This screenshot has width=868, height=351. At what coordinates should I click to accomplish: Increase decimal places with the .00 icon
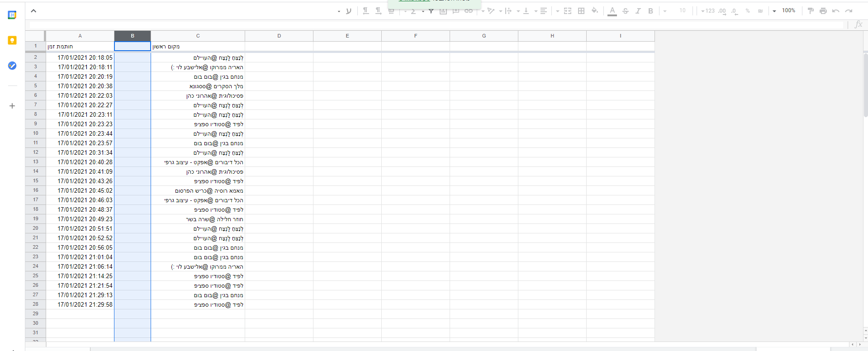click(x=722, y=11)
